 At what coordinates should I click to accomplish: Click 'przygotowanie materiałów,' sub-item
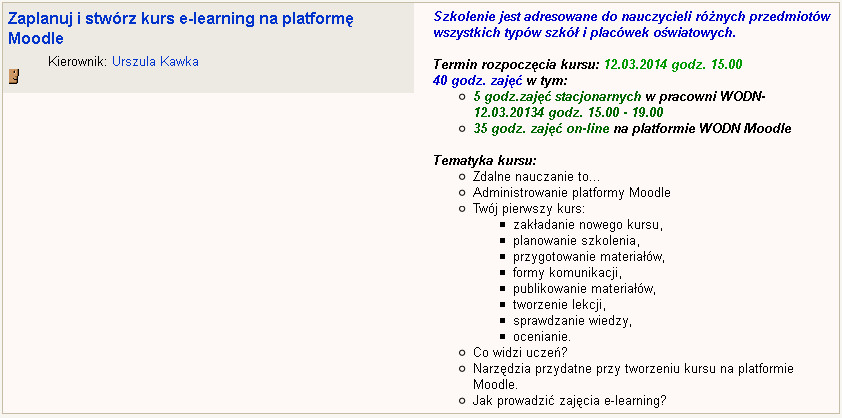(x=589, y=257)
